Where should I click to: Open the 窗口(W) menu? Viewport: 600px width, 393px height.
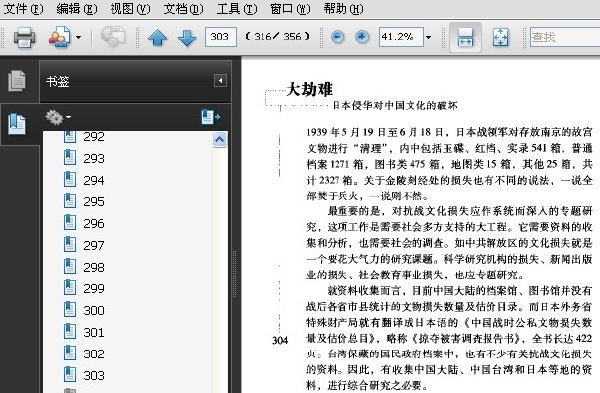coord(290,8)
